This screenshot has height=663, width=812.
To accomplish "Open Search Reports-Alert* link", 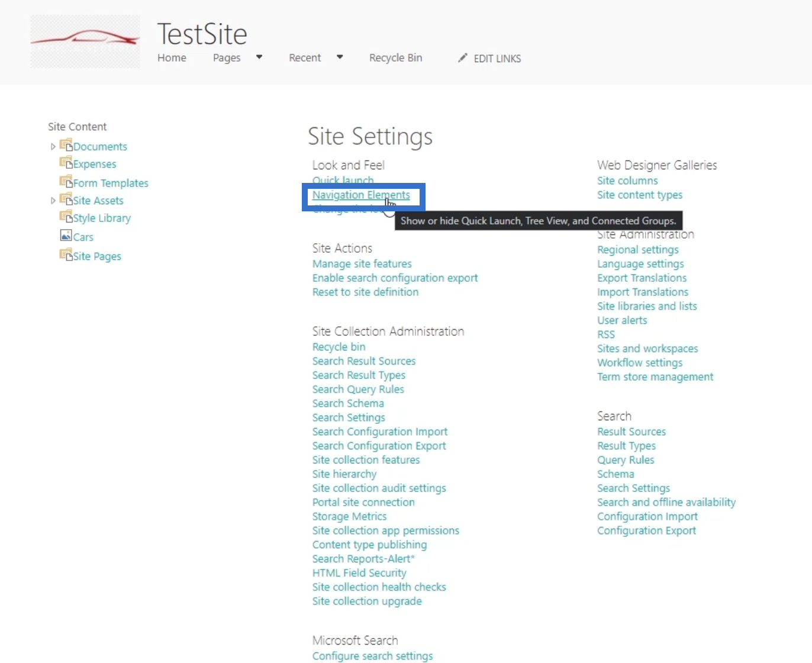I will pyautogui.click(x=364, y=559).
